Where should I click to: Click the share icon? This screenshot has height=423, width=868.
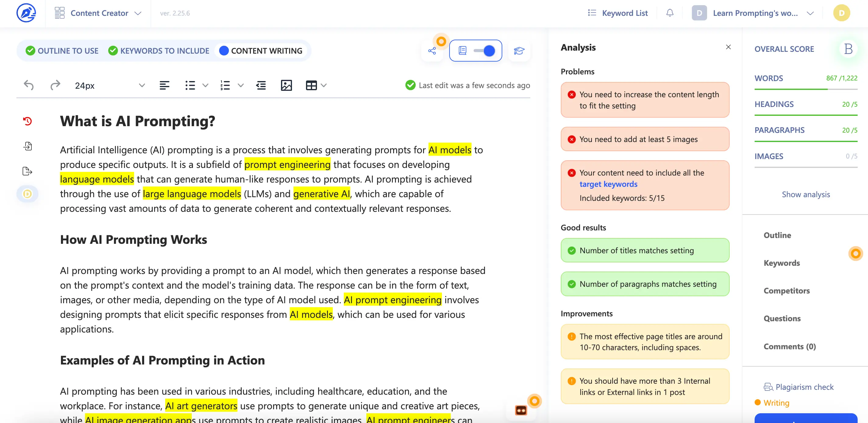432,51
